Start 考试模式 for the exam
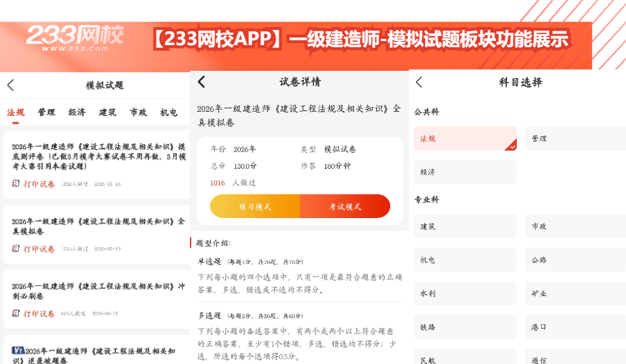The image size is (626, 364). click(345, 206)
